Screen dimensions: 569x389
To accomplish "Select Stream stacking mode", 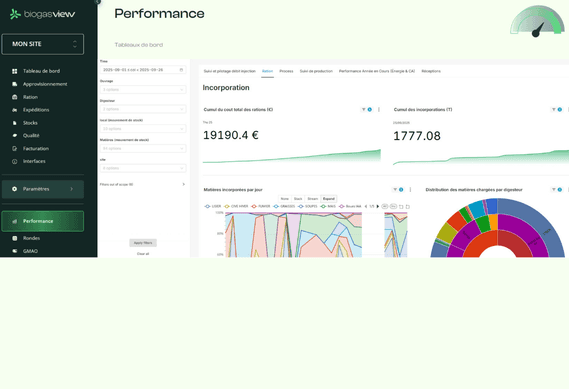I will (x=312, y=199).
